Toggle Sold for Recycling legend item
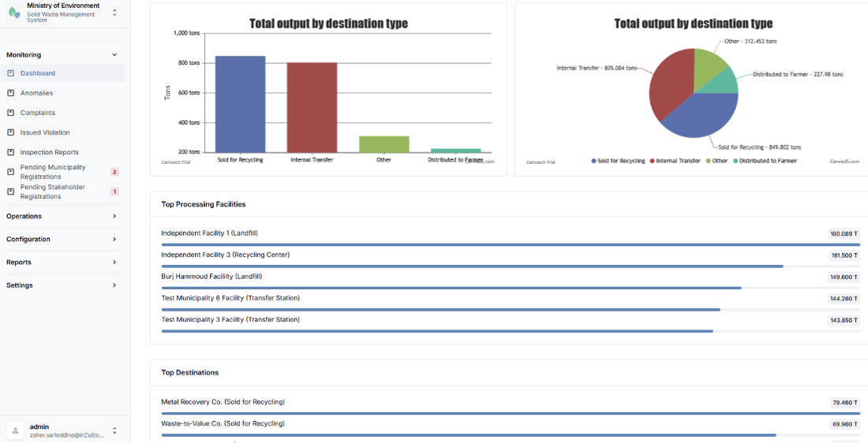The image size is (868, 443). (618, 161)
